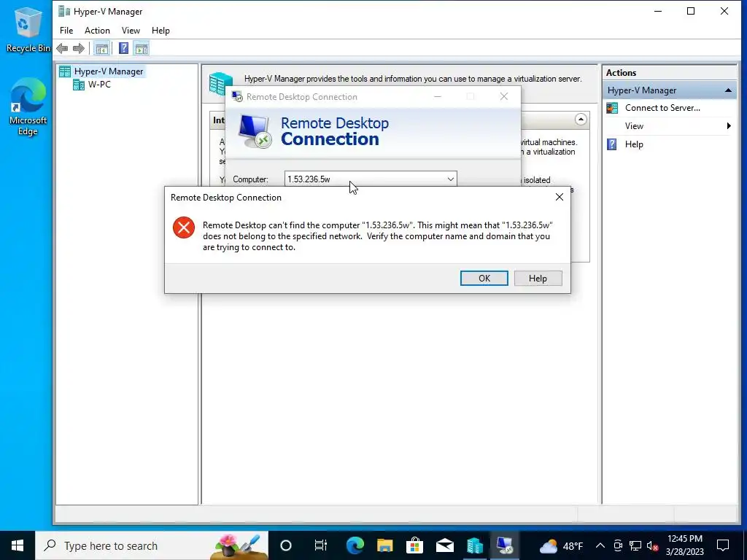Open the Computer dropdown arrow
The width and height of the screenshot is (747, 560).
point(450,179)
